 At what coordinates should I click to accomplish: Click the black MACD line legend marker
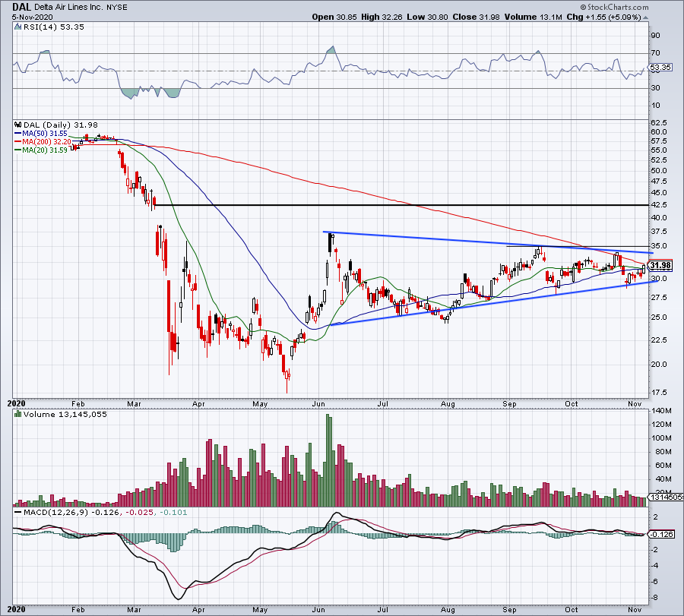18,512
